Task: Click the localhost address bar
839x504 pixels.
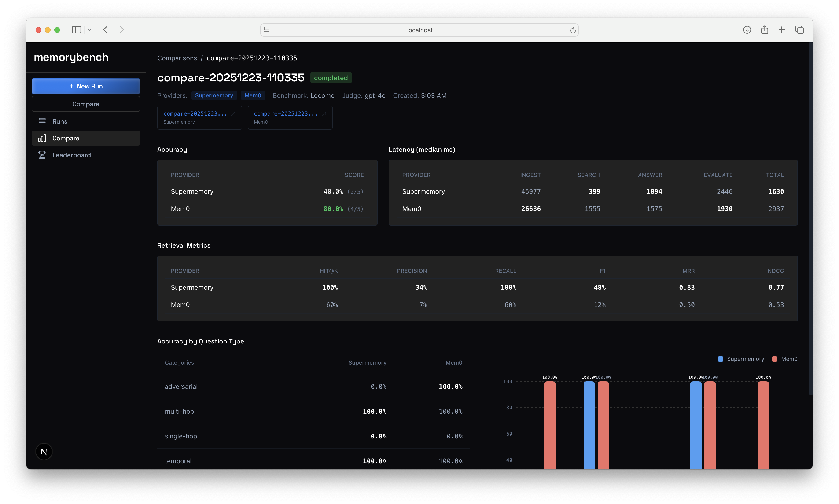Action: coord(419,30)
